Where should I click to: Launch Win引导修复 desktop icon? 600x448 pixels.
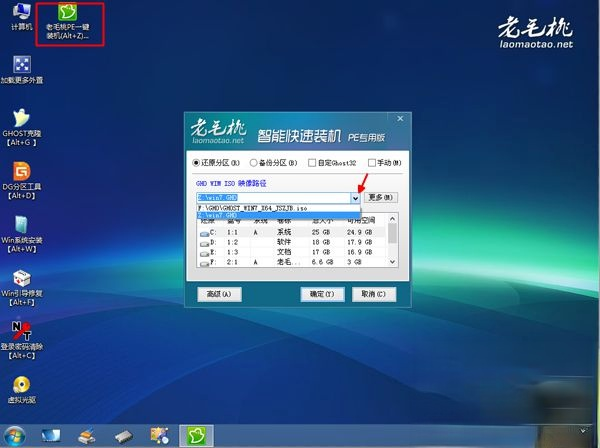pos(22,287)
